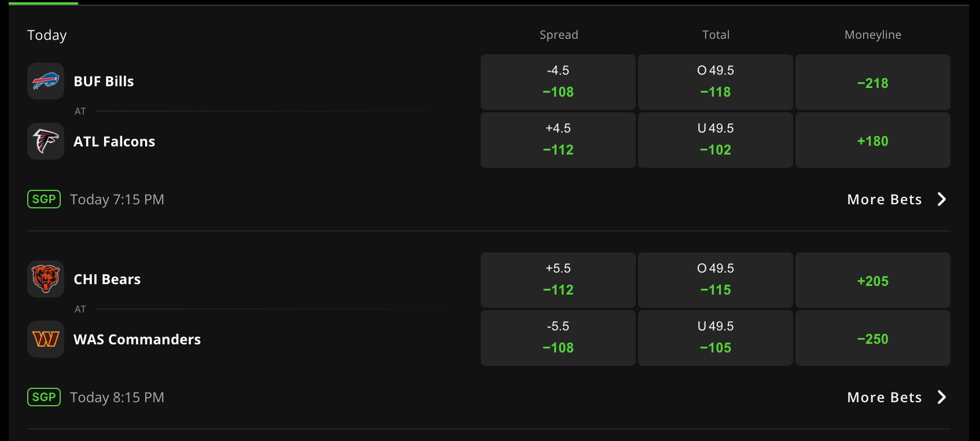Select Bills -4.5 spread at -108
The height and width of the screenshot is (441, 980).
point(558,82)
